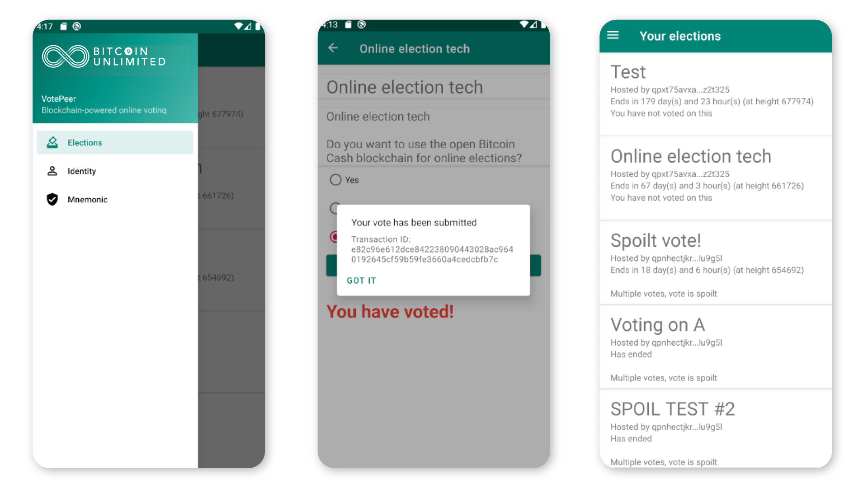Image resolution: width=868 pixels, height=488 pixels.
Task: Select the Identity profile icon
Action: coord(52,171)
